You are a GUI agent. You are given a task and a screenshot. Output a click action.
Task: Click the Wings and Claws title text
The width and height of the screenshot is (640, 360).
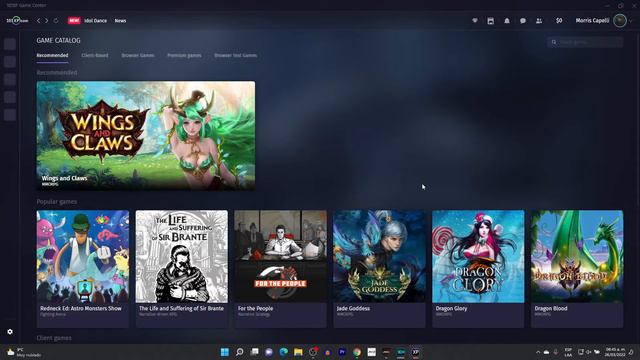pos(64,178)
